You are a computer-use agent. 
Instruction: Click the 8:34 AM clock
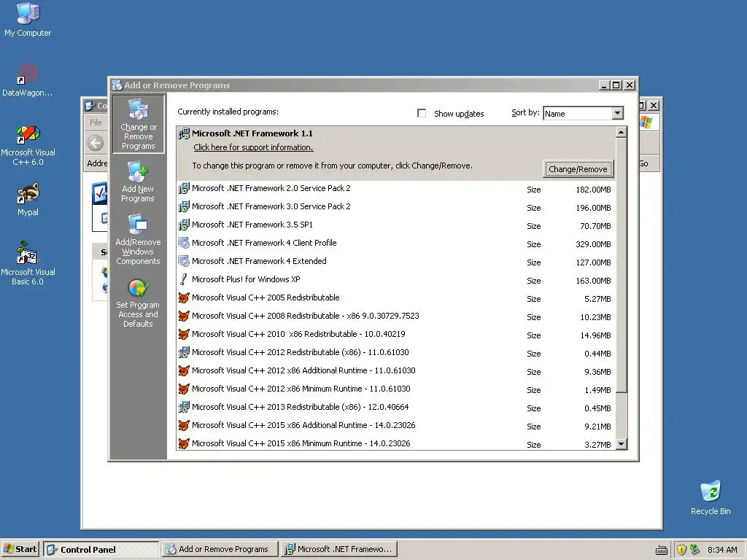722,550
